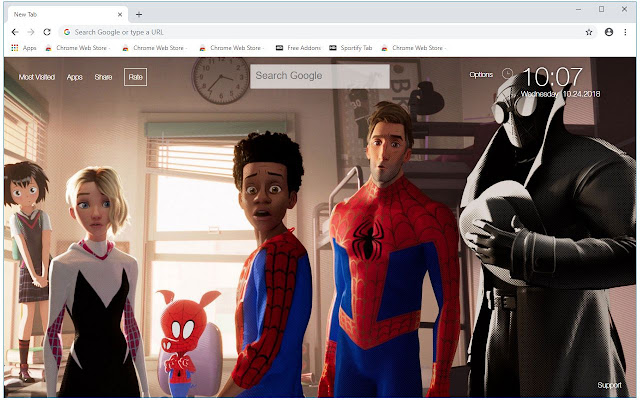The height and width of the screenshot is (400, 640).
Task: Maximize the Chrome window
Action: tap(601, 9)
